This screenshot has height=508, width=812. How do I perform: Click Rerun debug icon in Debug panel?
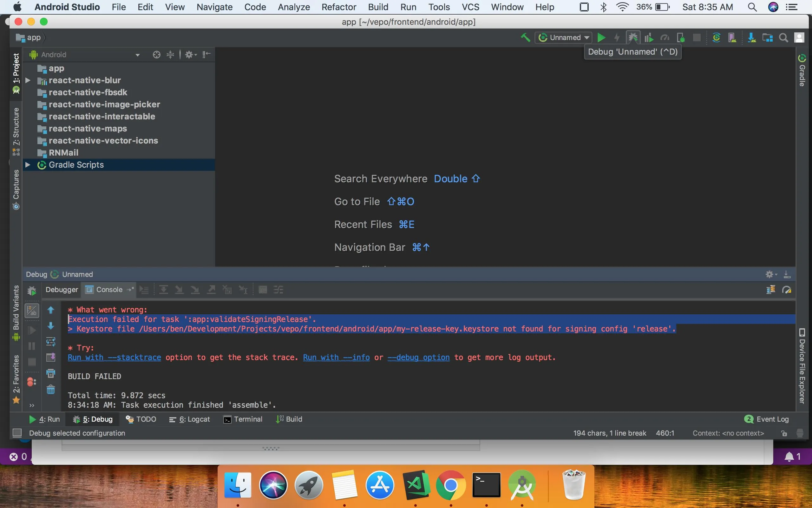31,290
